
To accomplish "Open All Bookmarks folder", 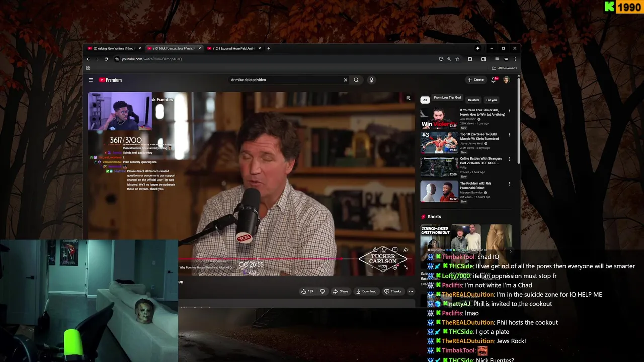I will pyautogui.click(x=504, y=68).
